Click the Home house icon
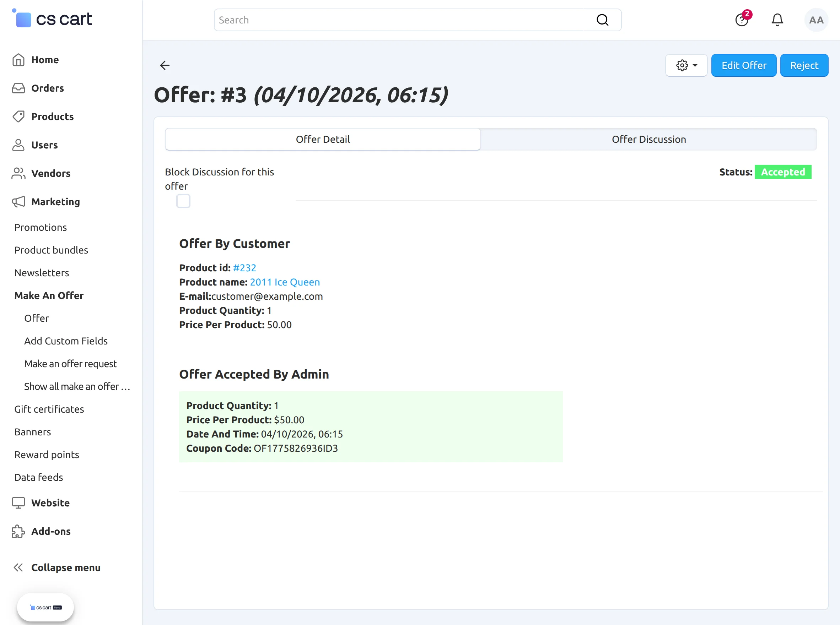The image size is (840, 625). coord(18,60)
